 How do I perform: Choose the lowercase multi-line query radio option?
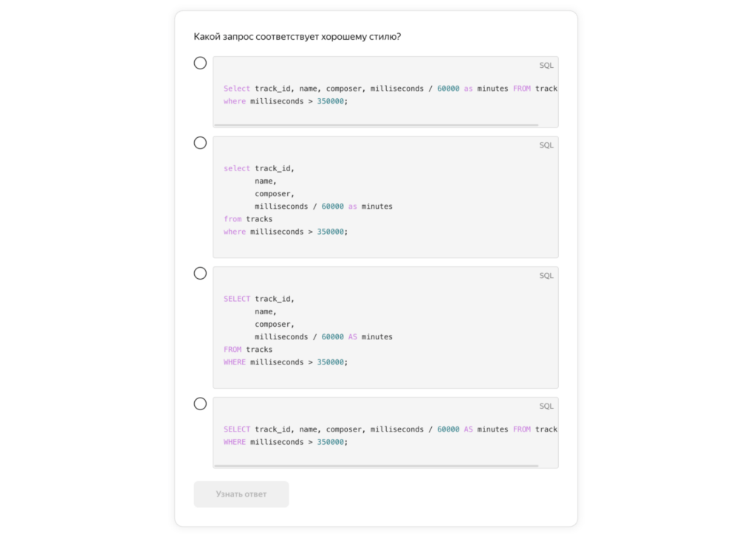coord(200,143)
